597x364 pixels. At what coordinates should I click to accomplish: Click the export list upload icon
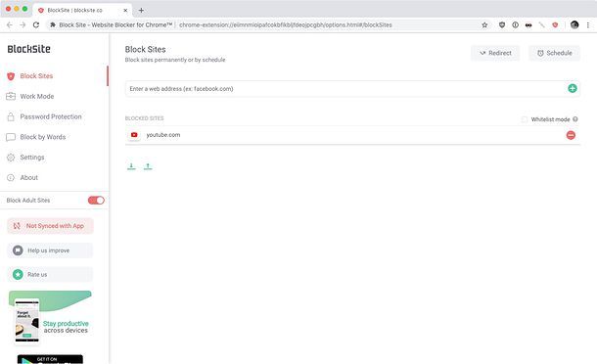(148, 166)
